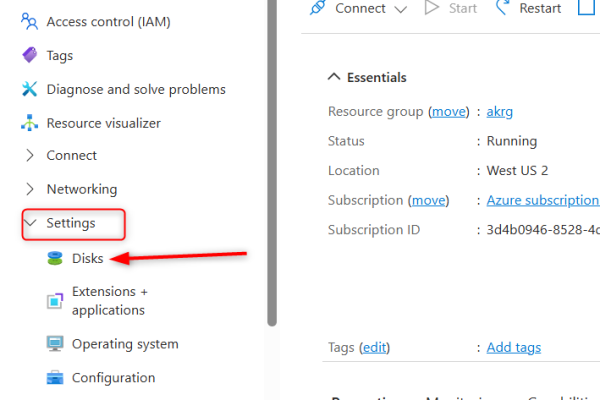Screen dimensions: 600x400
Task: Click the Configuration toolbox icon
Action: point(56,378)
